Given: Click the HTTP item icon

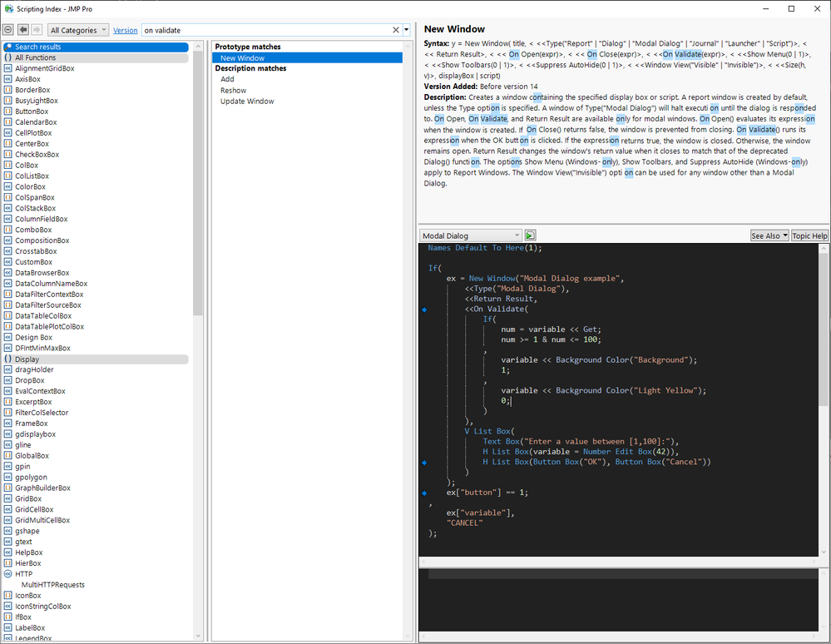Looking at the screenshot, I should click(x=7, y=574).
